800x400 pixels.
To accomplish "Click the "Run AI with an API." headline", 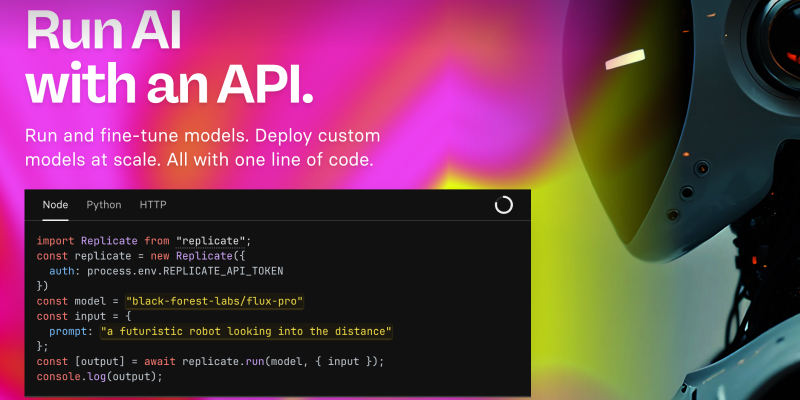I will [x=169, y=56].
